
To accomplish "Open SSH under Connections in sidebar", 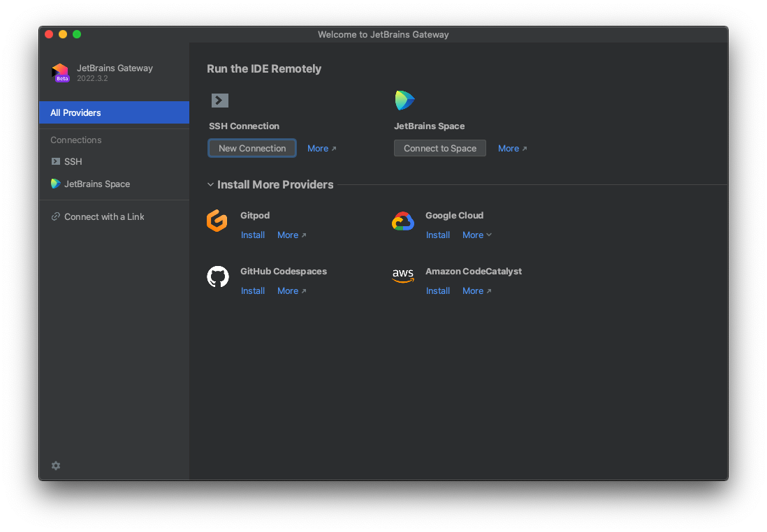I will tap(73, 162).
